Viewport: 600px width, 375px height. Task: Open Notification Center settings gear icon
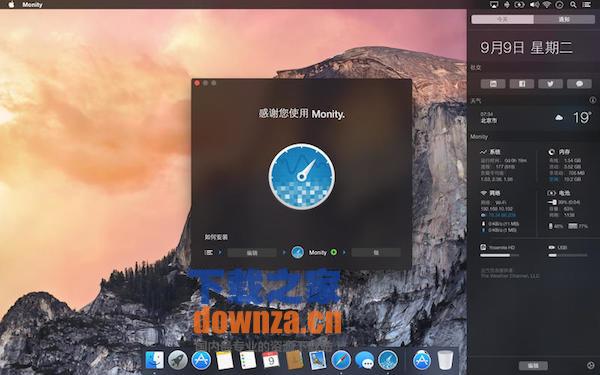point(591,365)
